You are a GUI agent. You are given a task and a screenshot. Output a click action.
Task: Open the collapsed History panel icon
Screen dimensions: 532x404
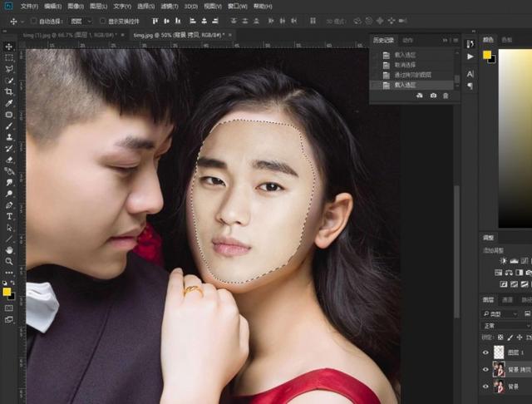click(x=470, y=44)
